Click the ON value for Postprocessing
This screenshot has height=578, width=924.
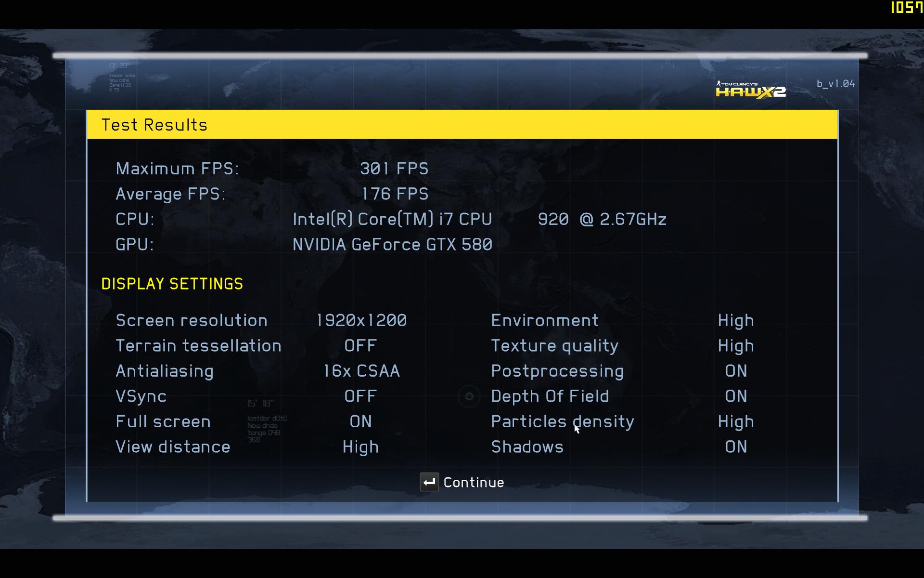coord(736,371)
